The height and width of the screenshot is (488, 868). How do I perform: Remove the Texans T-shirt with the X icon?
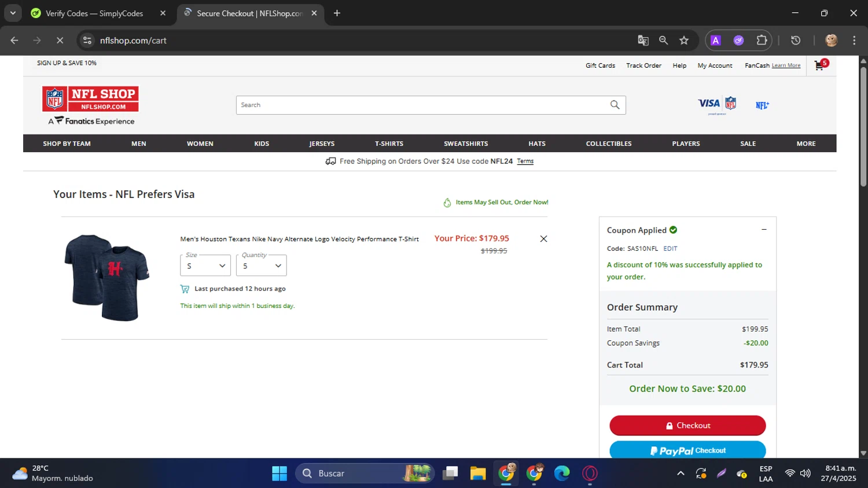[543, 239]
